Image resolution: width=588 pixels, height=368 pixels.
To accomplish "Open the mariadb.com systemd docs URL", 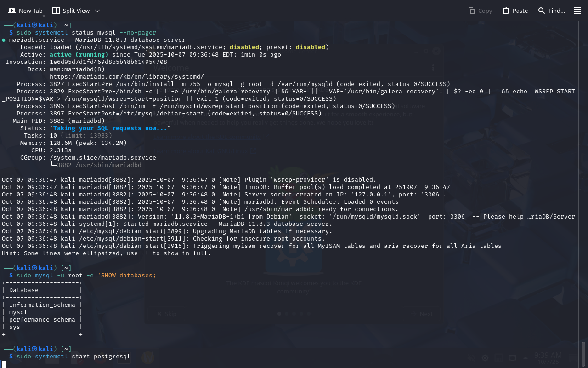I will (x=126, y=77).
